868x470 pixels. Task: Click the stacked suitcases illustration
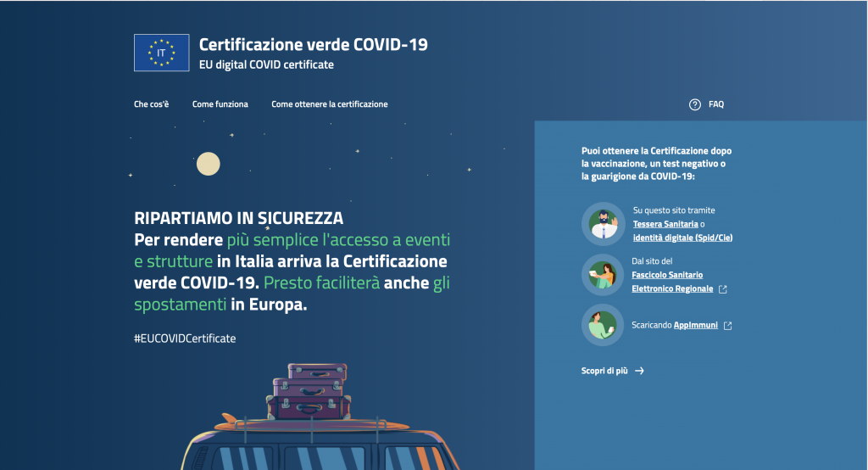tap(309, 391)
